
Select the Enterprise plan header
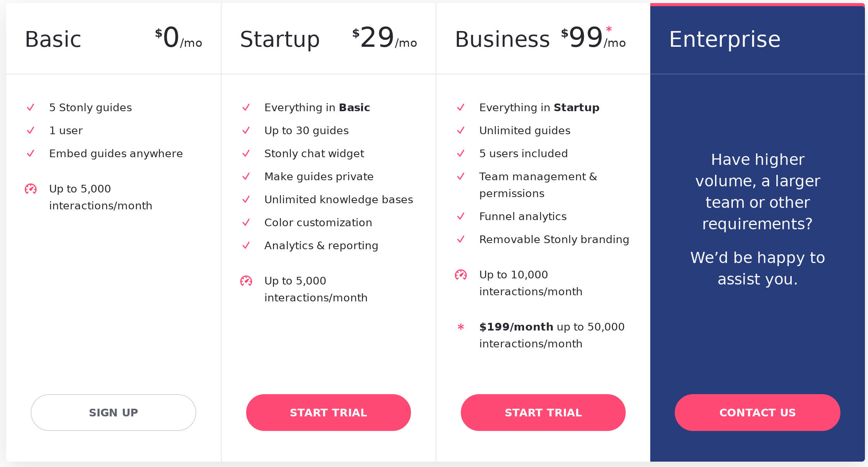[x=725, y=38]
